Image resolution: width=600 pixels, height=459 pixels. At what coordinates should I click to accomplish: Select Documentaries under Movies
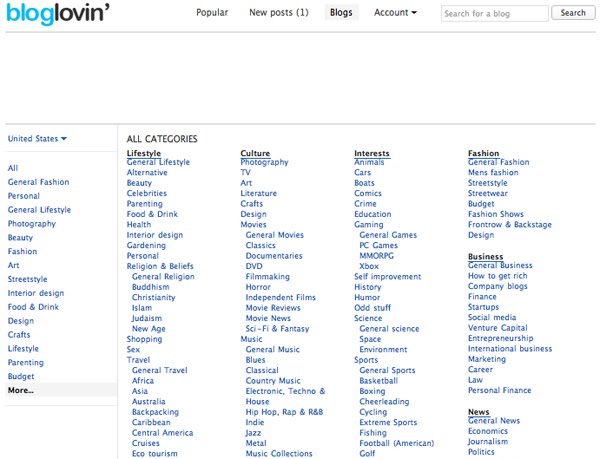coord(274,256)
